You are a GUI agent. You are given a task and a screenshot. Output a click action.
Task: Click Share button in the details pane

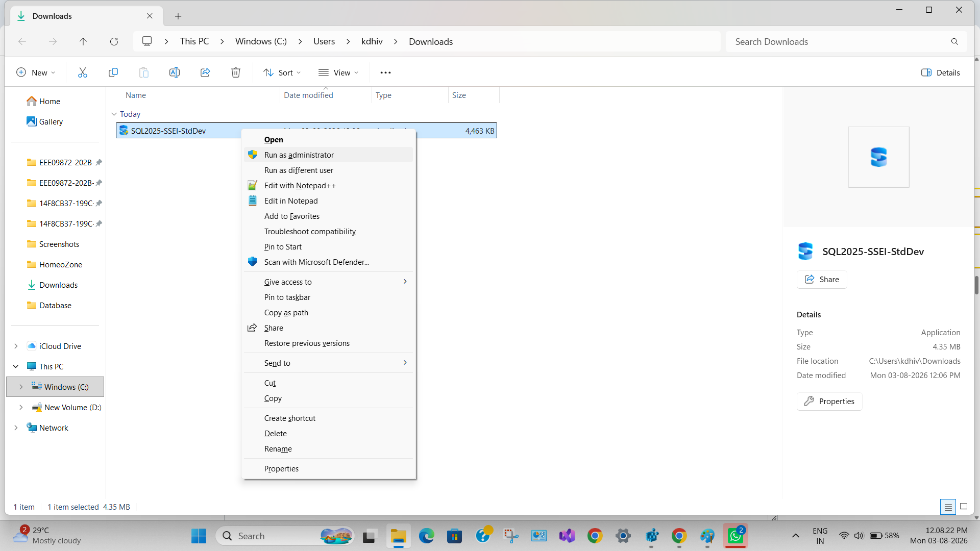(x=822, y=279)
